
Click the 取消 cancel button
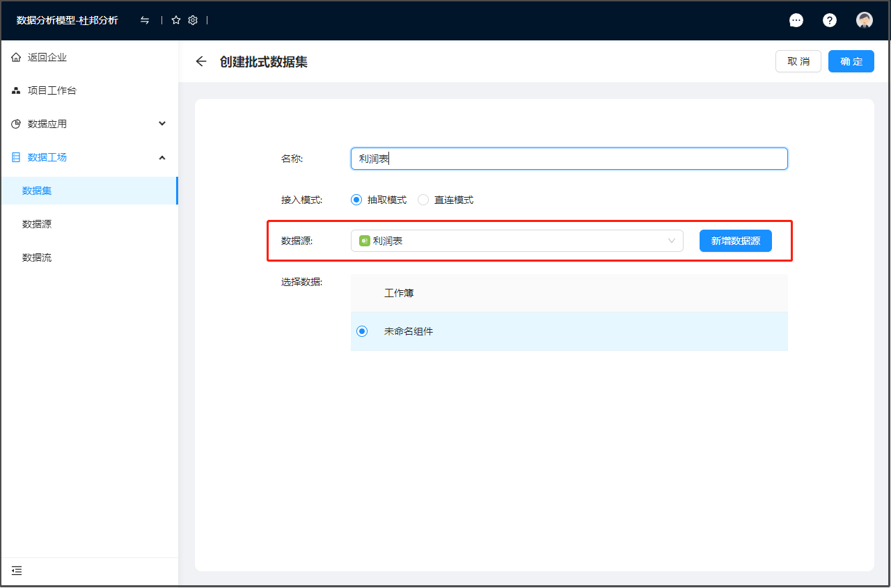(798, 61)
